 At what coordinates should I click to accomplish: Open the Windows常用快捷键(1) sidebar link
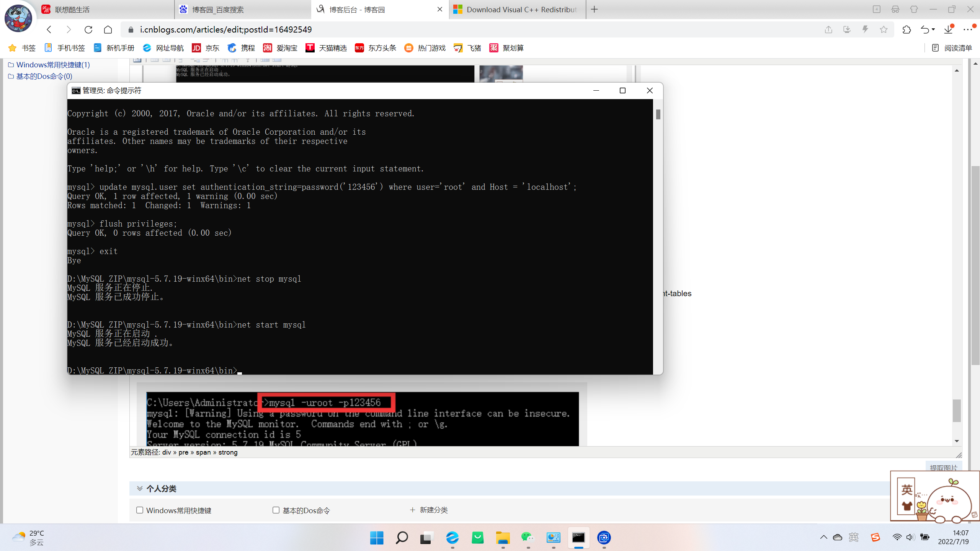coord(53,65)
